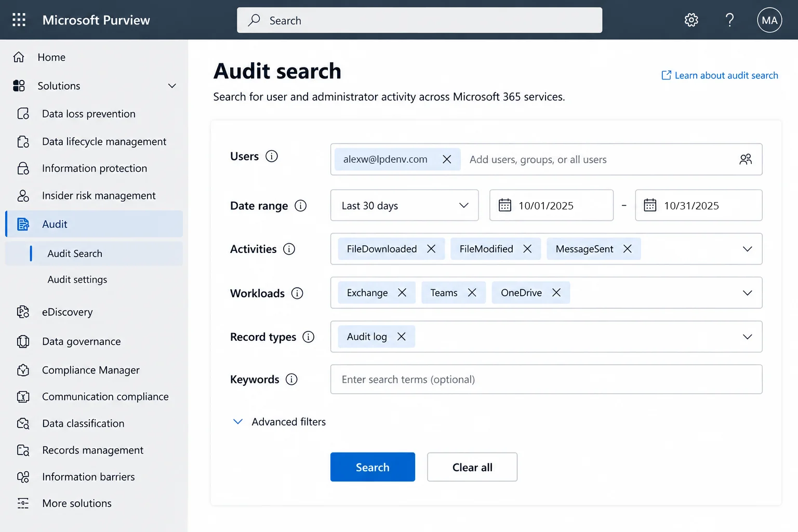Open Home in the sidebar
Screen dimensions: 798x532
(x=94, y=57)
